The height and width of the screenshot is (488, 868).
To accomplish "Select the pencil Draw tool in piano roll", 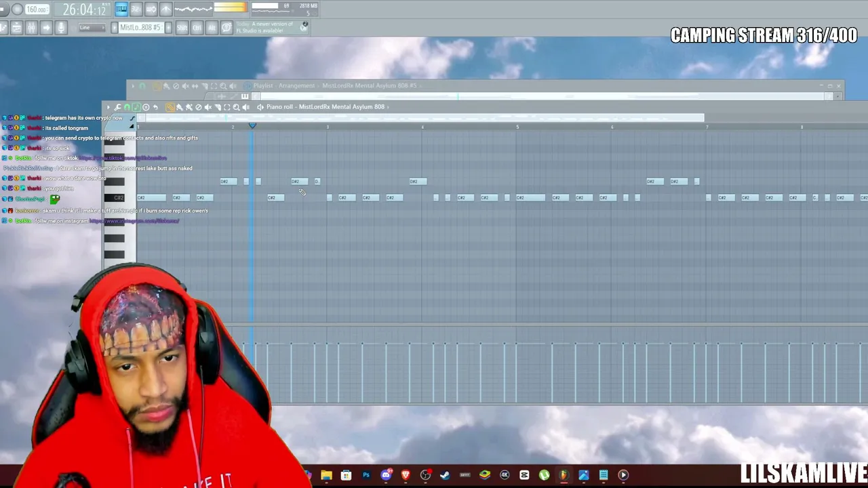I will pos(170,107).
